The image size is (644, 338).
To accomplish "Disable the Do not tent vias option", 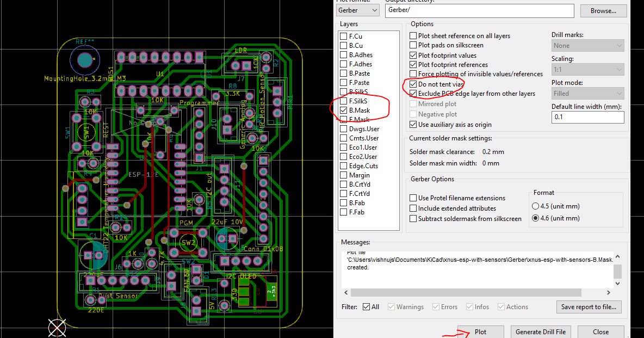I will pos(413,84).
